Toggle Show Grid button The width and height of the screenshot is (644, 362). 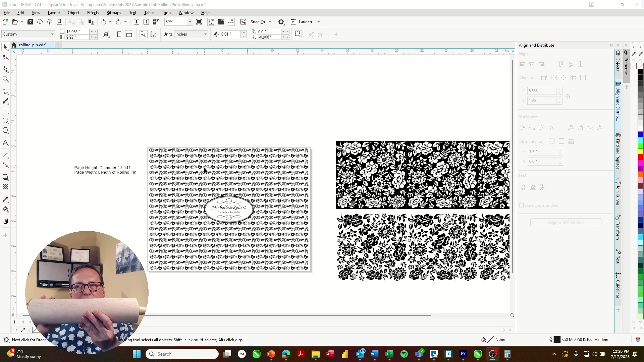click(x=221, y=22)
